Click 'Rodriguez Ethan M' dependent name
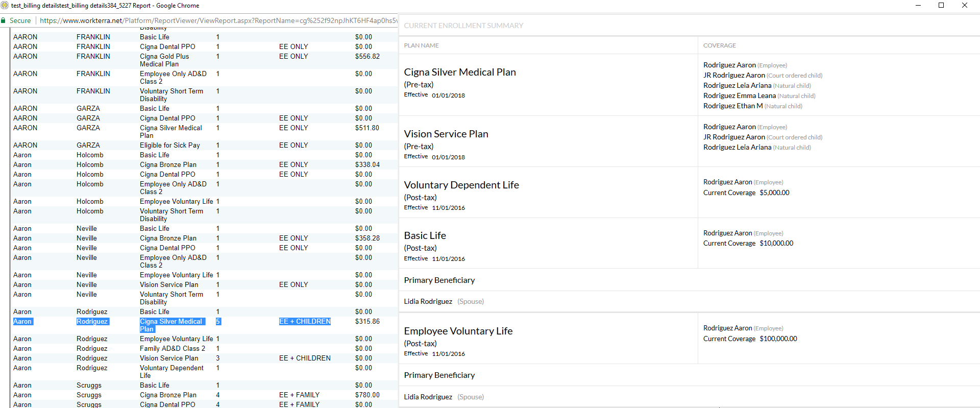This screenshot has height=408, width=980. click(x=733, y=106)
